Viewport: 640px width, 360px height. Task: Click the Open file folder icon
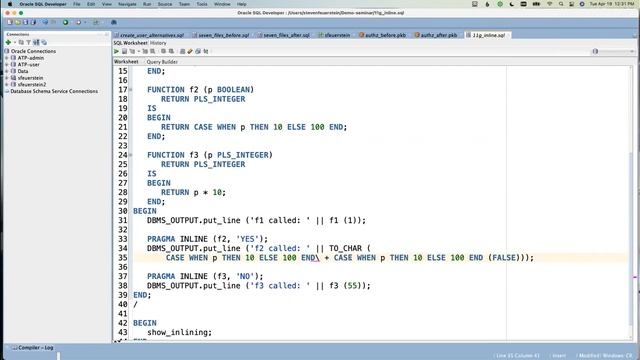pyautogui.click(x=18, y=22)
